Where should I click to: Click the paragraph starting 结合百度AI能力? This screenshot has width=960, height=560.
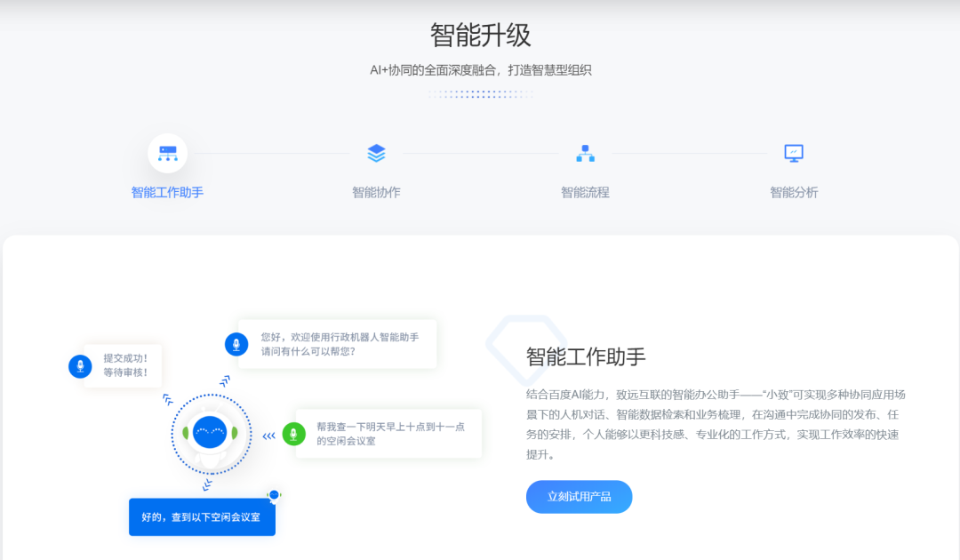[715, 424]
